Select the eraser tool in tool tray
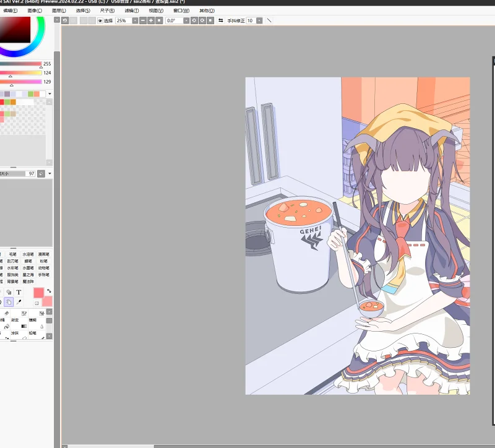The image size is (495, 448). click(6, 313)
